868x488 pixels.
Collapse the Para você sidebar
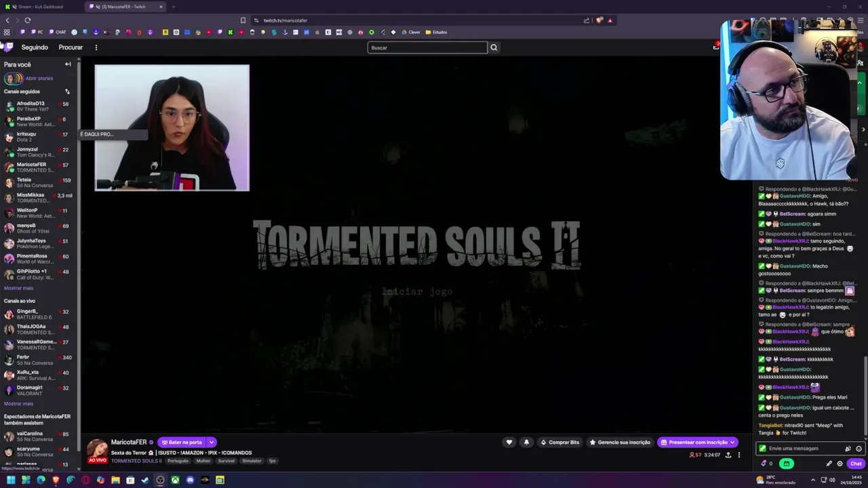pos(68,64)
